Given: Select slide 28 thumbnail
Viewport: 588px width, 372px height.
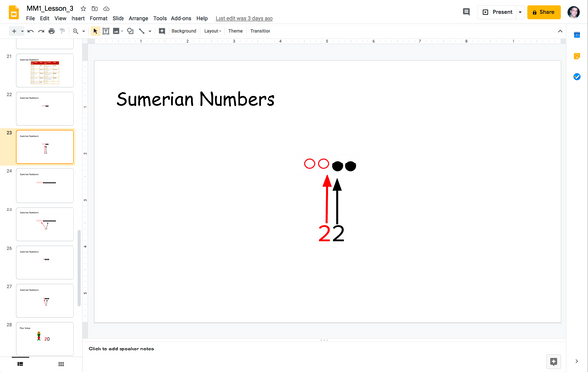Looking at the screenshot, I should pyautogui.click(x=45, y=339).
